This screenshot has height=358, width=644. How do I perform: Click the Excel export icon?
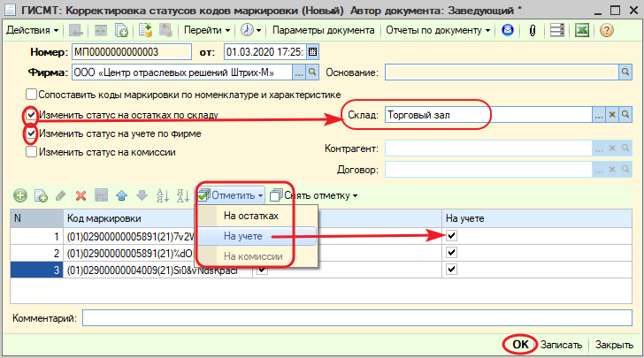click(x=583, y=30)
